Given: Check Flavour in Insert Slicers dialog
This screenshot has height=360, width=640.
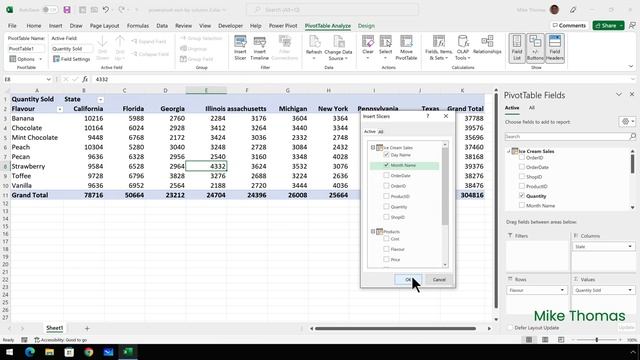Looking at the screenshot, I should click(386, 249).
